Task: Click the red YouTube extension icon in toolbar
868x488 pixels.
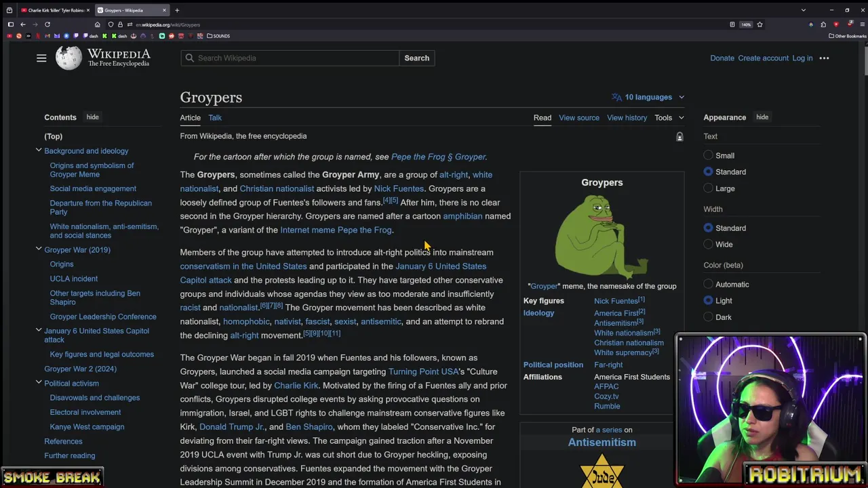Action: 835,24
